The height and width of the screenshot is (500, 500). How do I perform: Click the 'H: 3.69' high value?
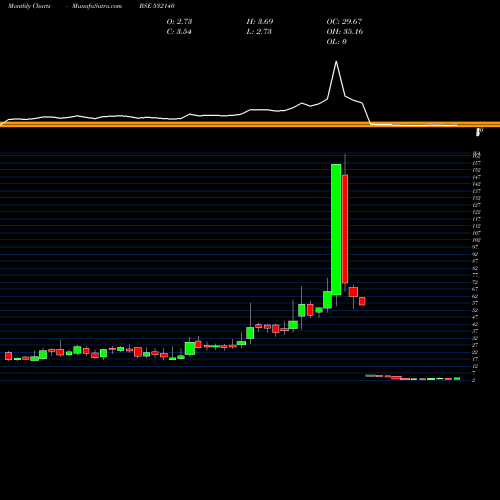tap(260, 21)
